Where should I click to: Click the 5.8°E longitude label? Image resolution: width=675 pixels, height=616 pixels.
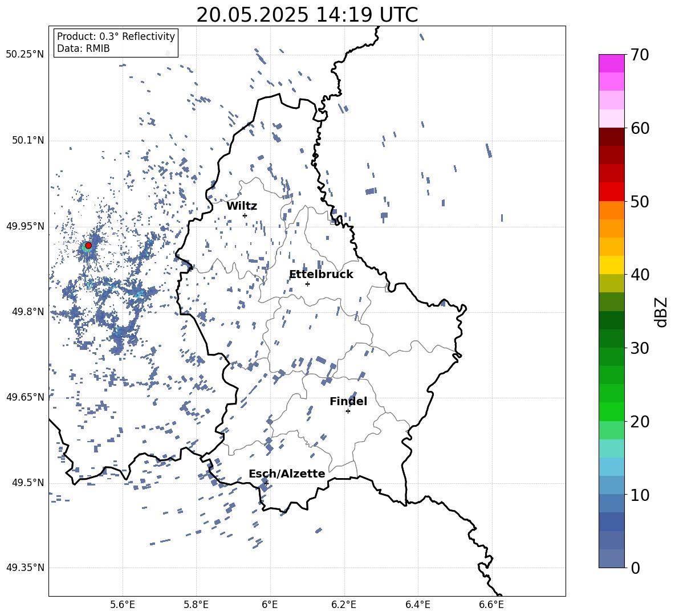pos(196,605)
